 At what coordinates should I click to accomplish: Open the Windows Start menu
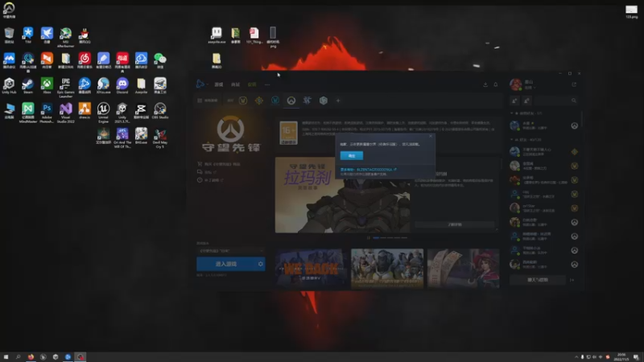(6, 357)
